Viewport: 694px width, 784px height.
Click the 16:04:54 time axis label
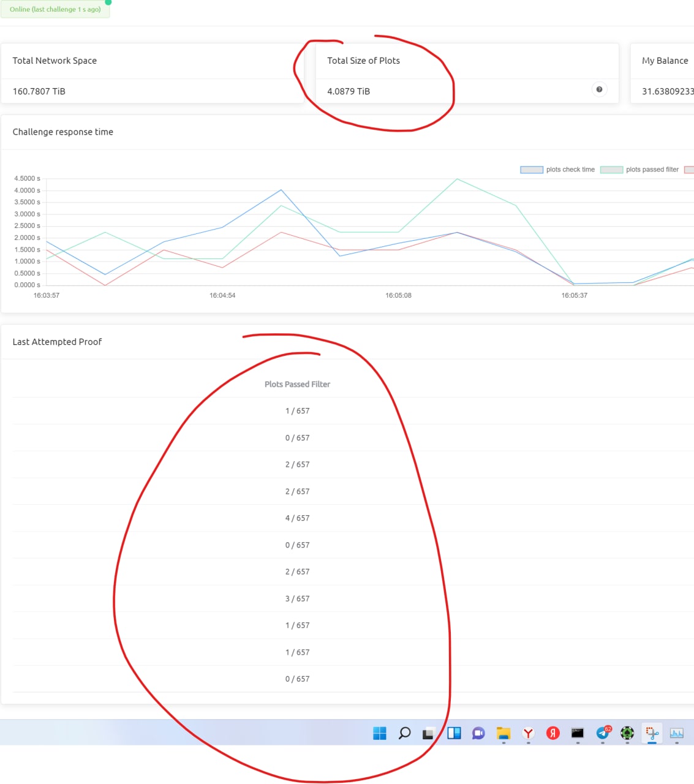222,295
